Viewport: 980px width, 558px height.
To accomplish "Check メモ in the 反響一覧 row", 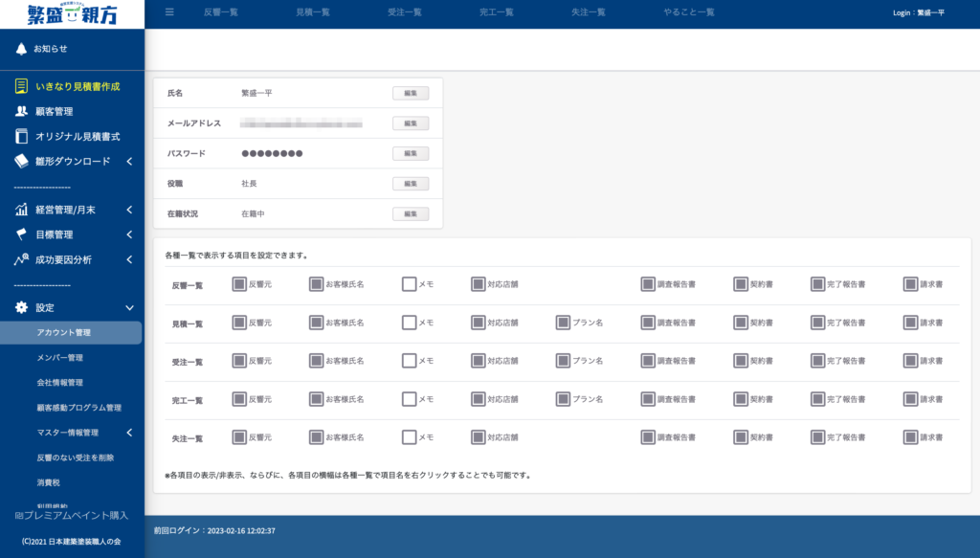I will [409, 284].
